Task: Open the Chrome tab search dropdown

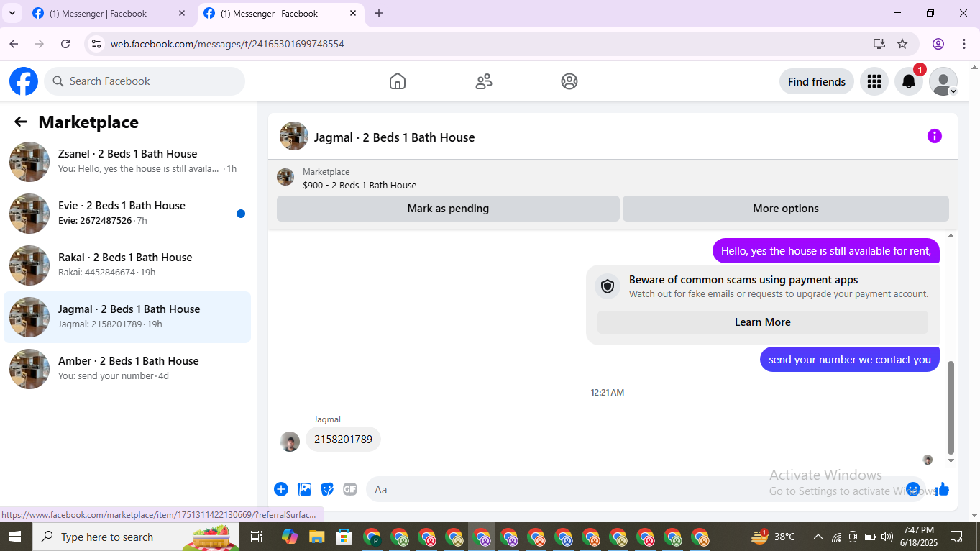Action: [12, 13]
